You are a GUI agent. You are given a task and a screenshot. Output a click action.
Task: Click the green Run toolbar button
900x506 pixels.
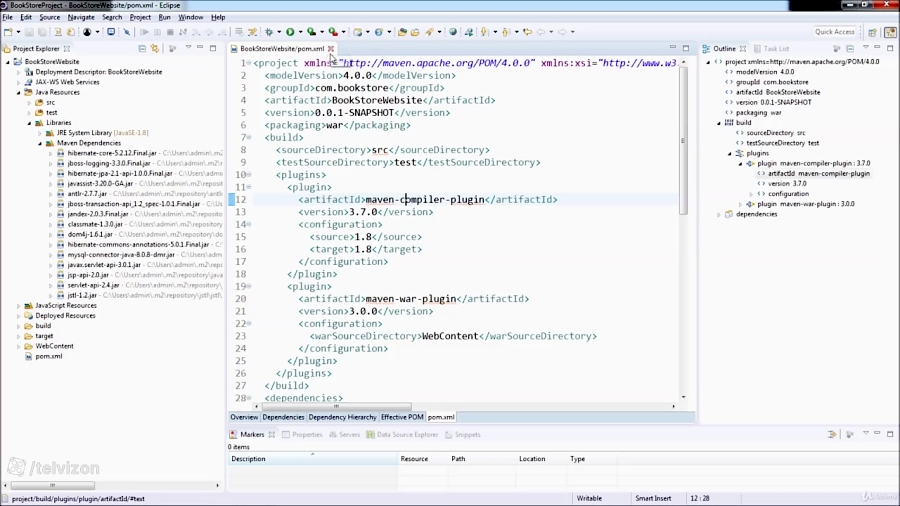290,32
